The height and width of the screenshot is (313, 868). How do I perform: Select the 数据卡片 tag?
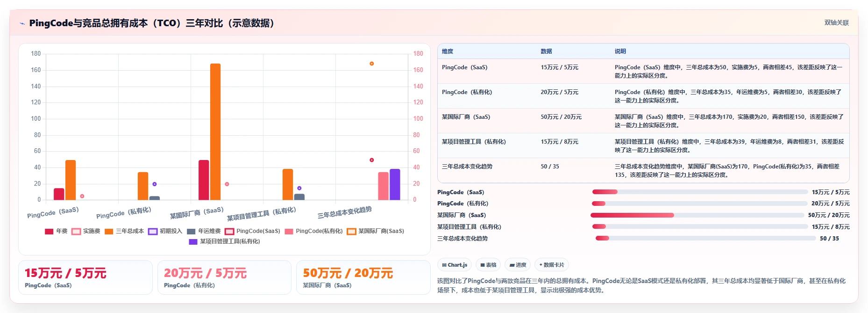coord(551,265)
